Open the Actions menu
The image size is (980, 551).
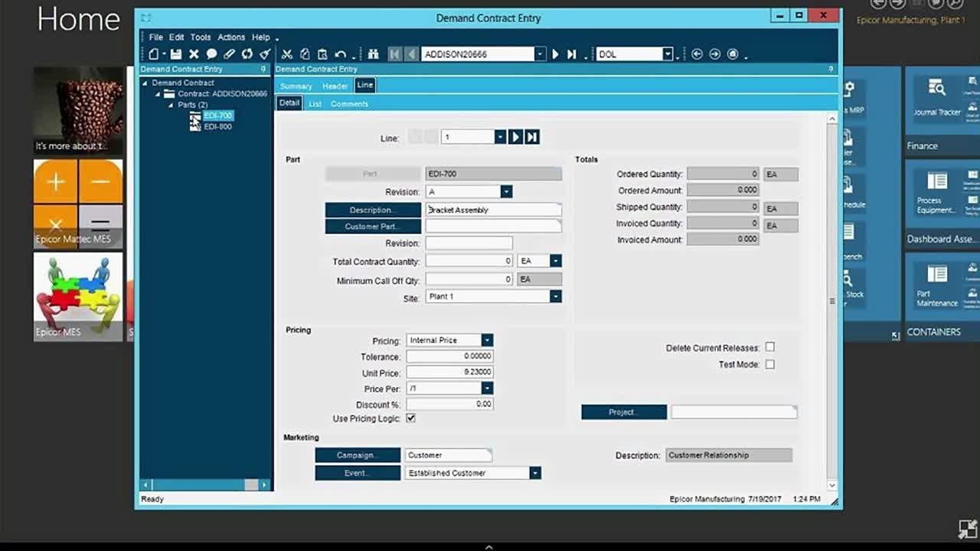tap(230, 37)
